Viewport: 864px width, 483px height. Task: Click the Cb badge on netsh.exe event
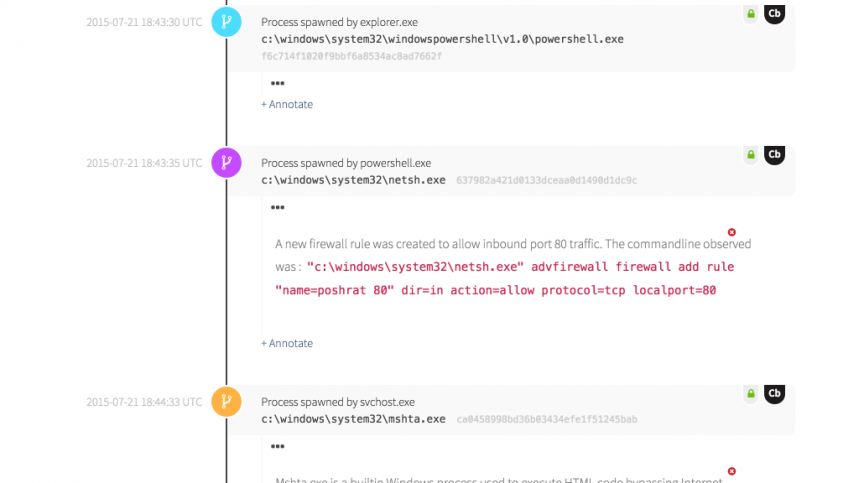click(774, 155)
